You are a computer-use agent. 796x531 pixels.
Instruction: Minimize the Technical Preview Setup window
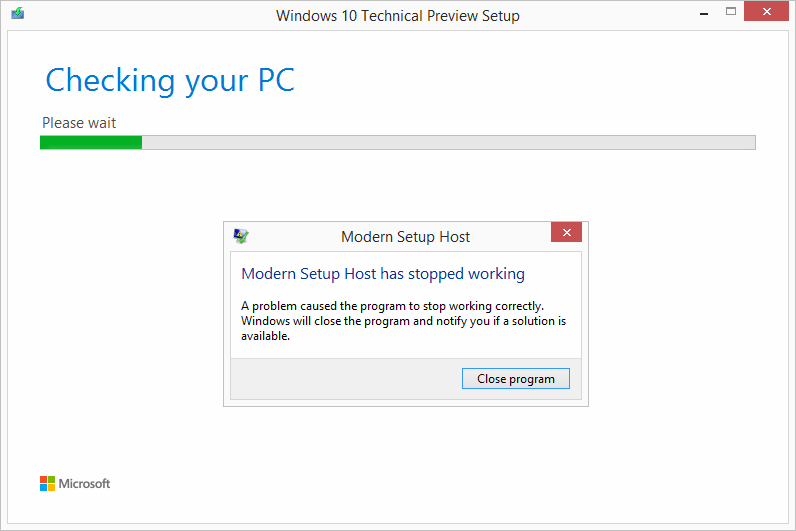pyautogui.click(x=704, y=14)
